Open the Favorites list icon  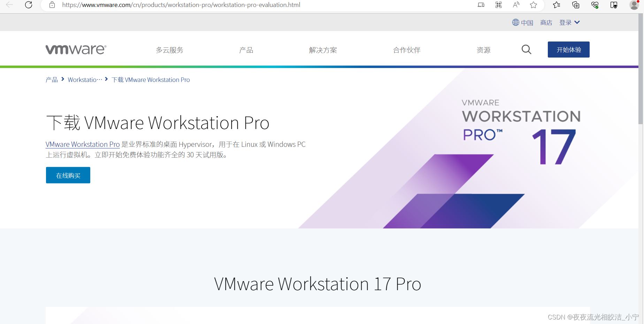tap(557, 5)
